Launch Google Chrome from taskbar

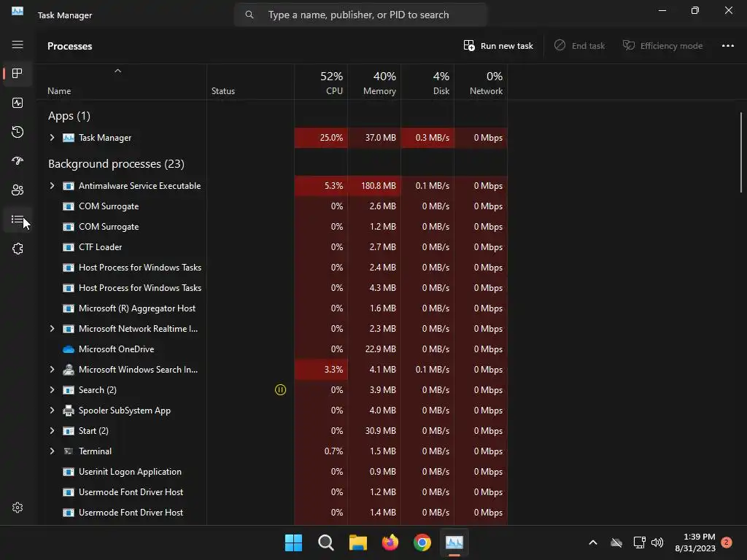[422, 542]
